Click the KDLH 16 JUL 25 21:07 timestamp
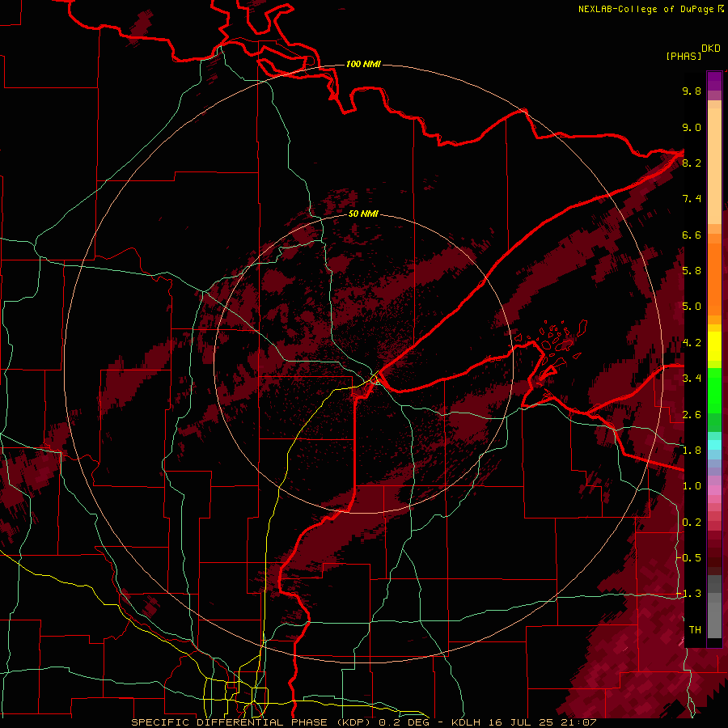 tap(523, 722)
